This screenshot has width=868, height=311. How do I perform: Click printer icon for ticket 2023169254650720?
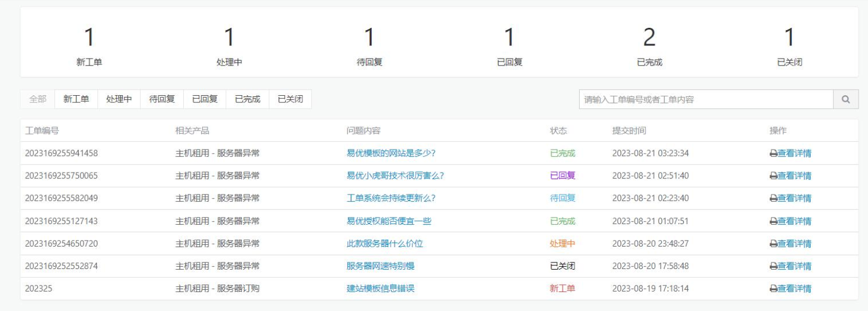coord(773,244)
